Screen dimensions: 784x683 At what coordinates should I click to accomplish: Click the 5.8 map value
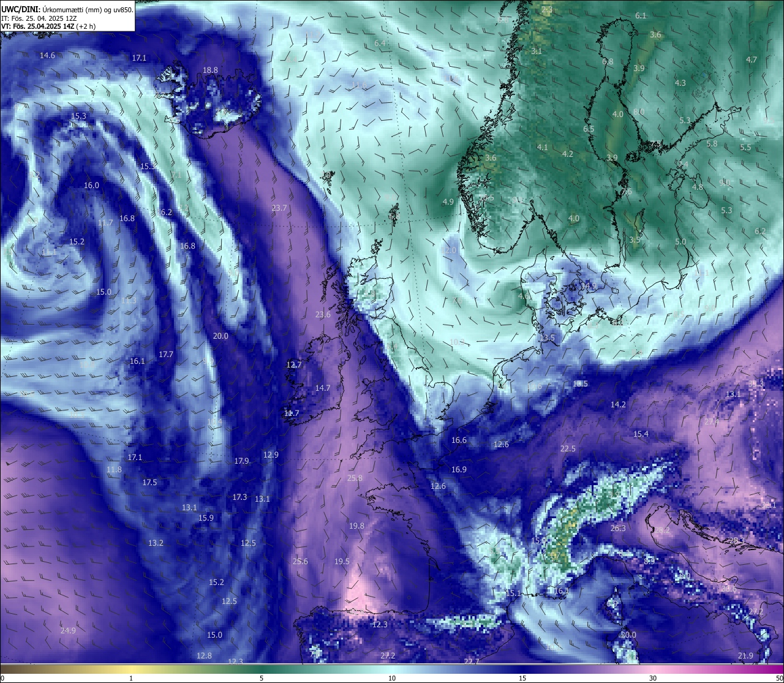pos(712,143)
